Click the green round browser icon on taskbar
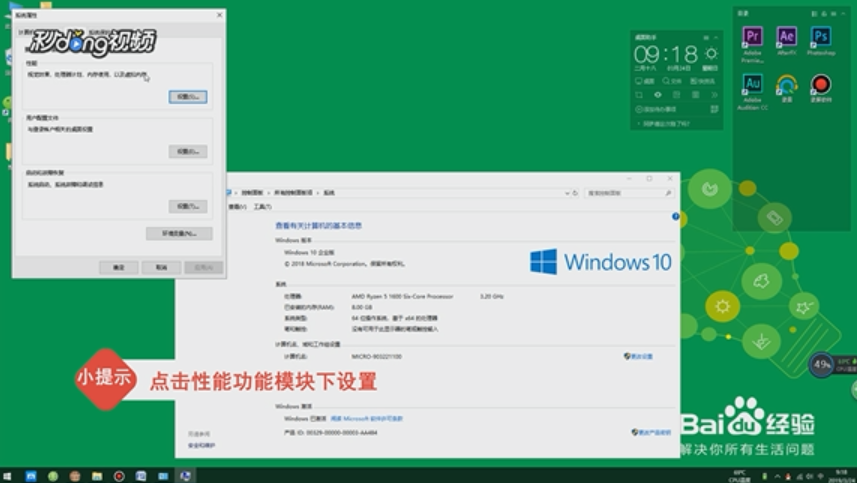This screenshot has height=483, width=857. [x=53, y=476]
